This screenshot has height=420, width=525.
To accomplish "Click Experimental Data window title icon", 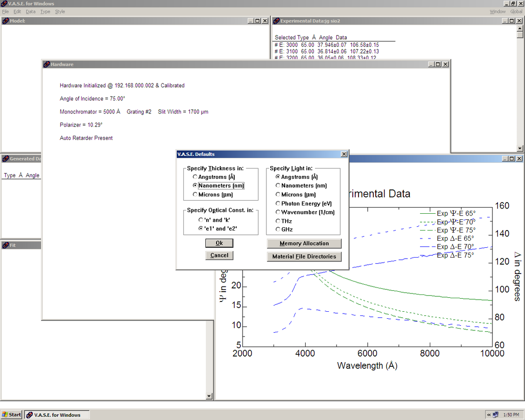I will (x=276, y=21).
